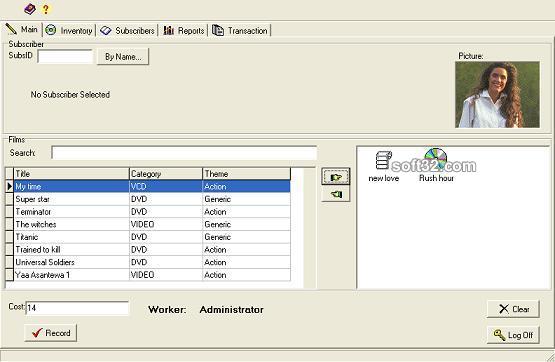The image size is (555, 362).
Task: Click the VIDEO category cell of The witches
Action: pyautogui.click(x=166, y=224)
